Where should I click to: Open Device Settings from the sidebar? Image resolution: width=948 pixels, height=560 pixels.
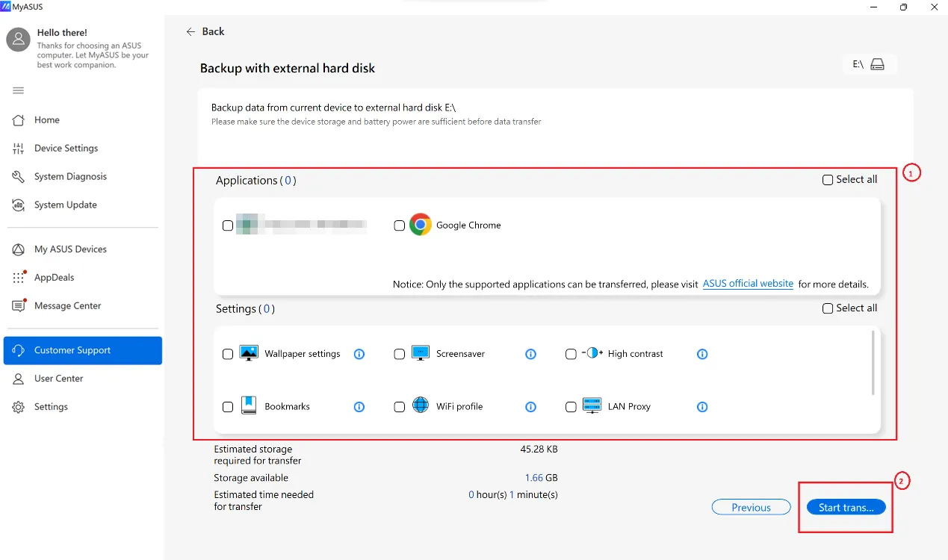(x=66, y=148)
